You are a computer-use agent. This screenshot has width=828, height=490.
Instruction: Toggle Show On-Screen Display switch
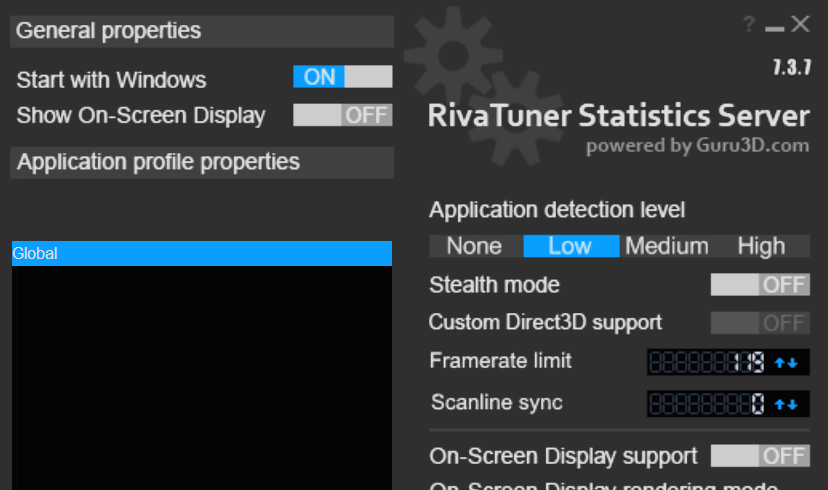(343, 115)
